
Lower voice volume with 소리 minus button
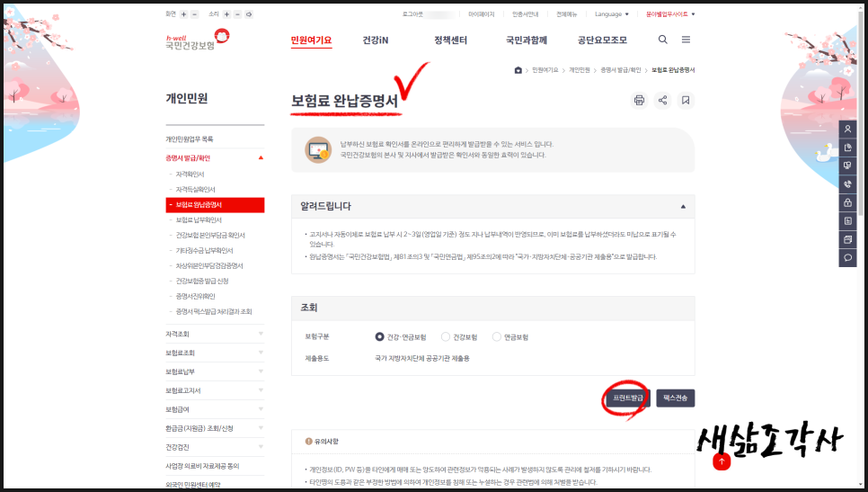pos(237,14)
